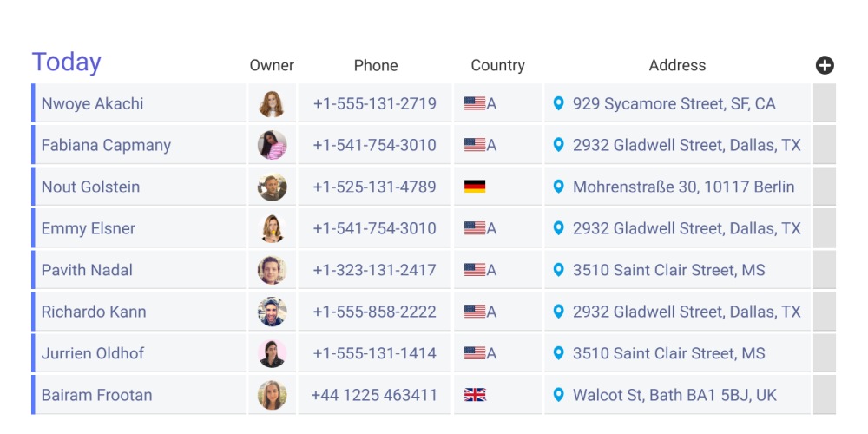This screenshot has height=434, width=868.
Task: Click phone number +1-555-858-2222
Action: coord(374,312)
